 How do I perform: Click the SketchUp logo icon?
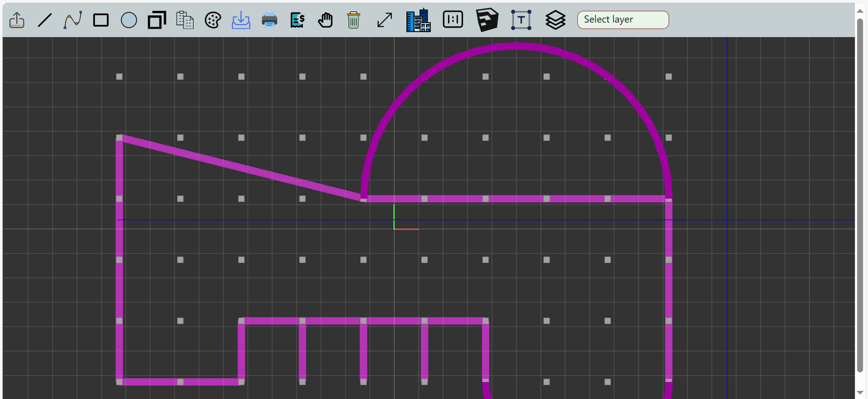point(487,20)
